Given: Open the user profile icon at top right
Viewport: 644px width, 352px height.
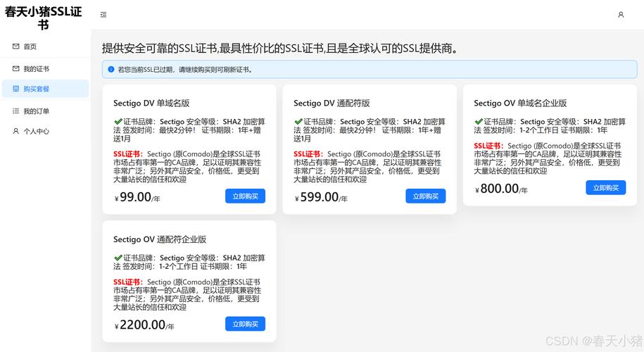Looking at the screenshot, I should [x=621, y=15].
